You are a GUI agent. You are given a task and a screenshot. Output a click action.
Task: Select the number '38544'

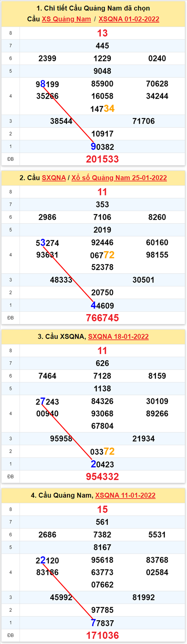[x=61, y=121]
